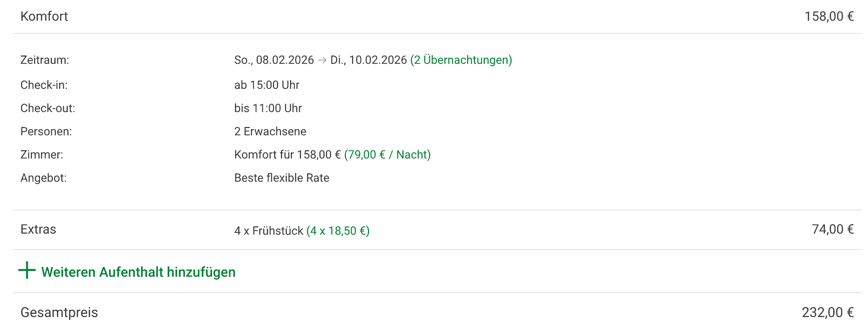Click the Komfort für 158,00 € room text

click(x=287, y=155)
